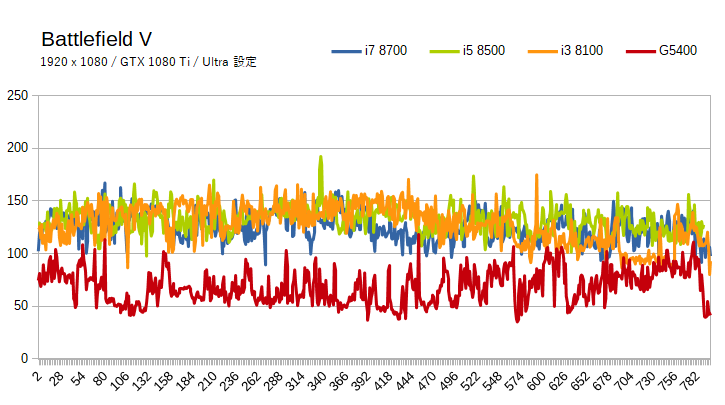Click the x-axis label 288
725x405 pixels.
pyautogui.click(x=271, y=381)
